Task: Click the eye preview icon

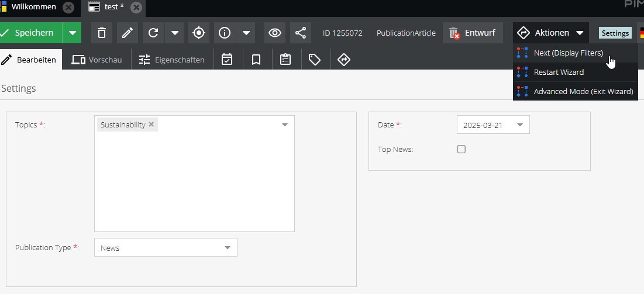Action: coord(275,33)
